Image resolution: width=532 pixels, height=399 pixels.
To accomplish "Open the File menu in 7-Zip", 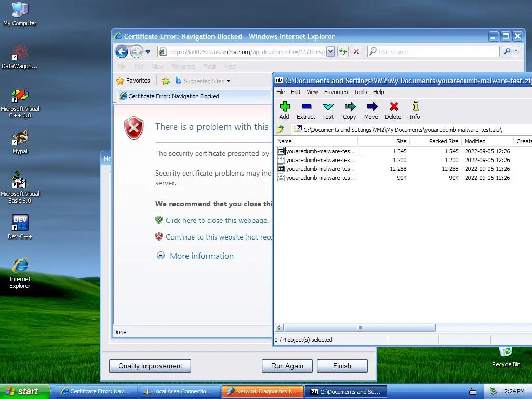I will pos(281,92).
